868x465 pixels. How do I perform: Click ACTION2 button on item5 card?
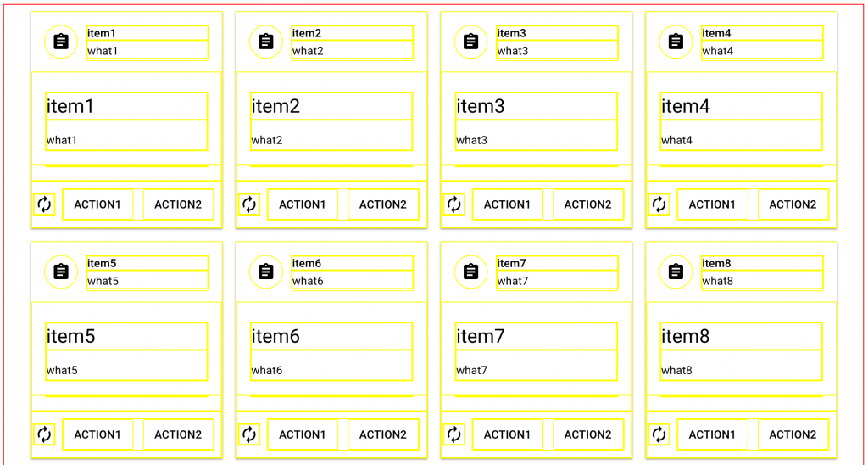coord(178,434)
